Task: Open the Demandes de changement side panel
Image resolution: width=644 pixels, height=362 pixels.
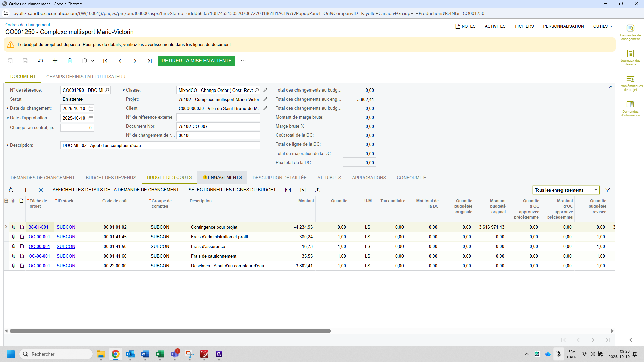Action: pyautogui.click(x=630, y=32)
